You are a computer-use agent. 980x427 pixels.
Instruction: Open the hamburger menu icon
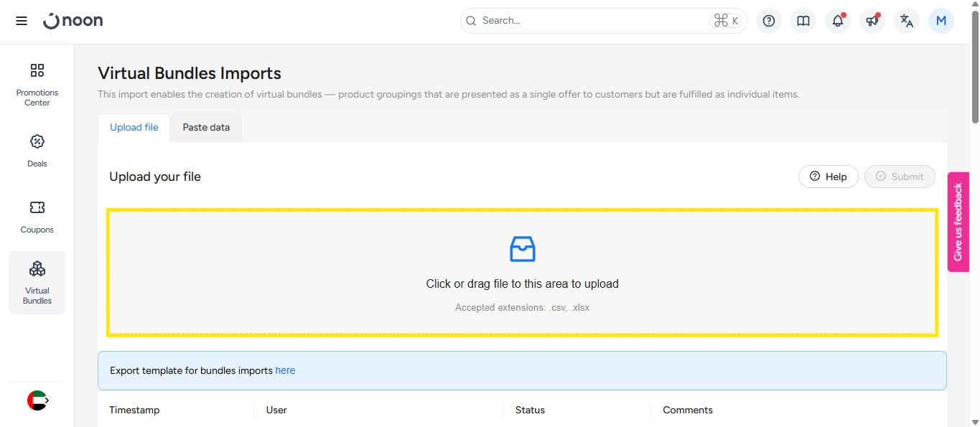pyautogui.click(x=22, y=21)
